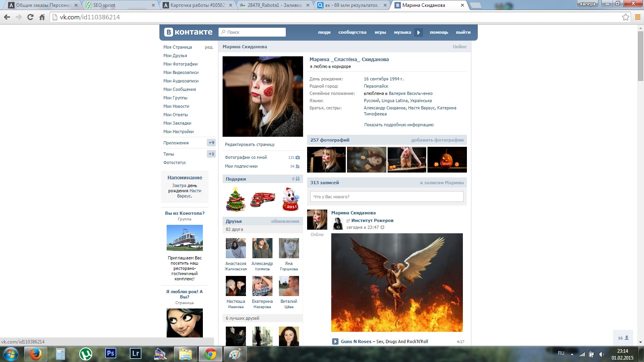Click добавить фотографии link
Screen dimensions: 644x362
pyautogui.click(x=438, y=140)
